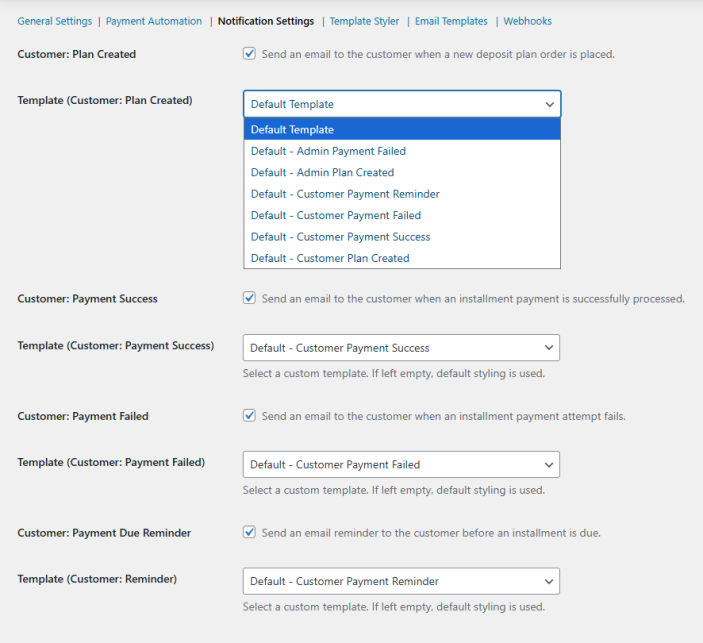Click the Customer: Plan Created label
703x643 pixels.
click(77, 54)
